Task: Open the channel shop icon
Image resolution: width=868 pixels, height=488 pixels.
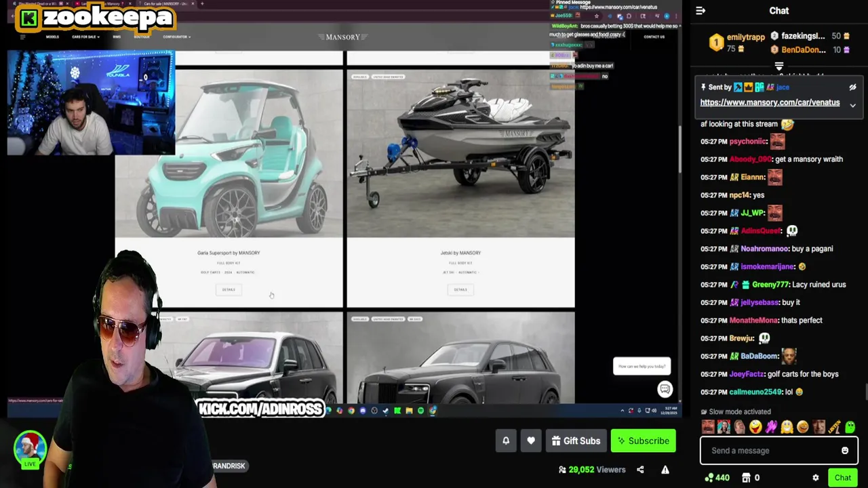Action: 747,478
